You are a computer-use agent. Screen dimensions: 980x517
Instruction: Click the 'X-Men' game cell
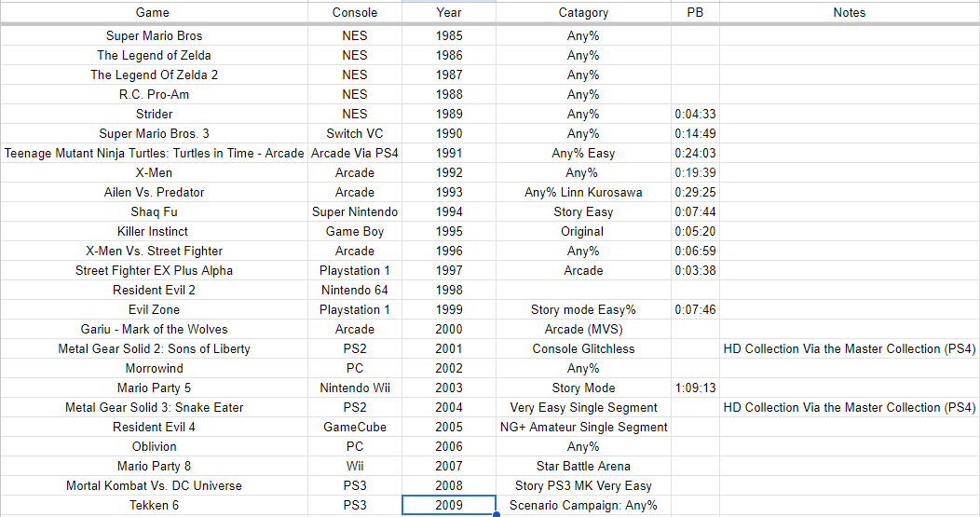(154, 172)
